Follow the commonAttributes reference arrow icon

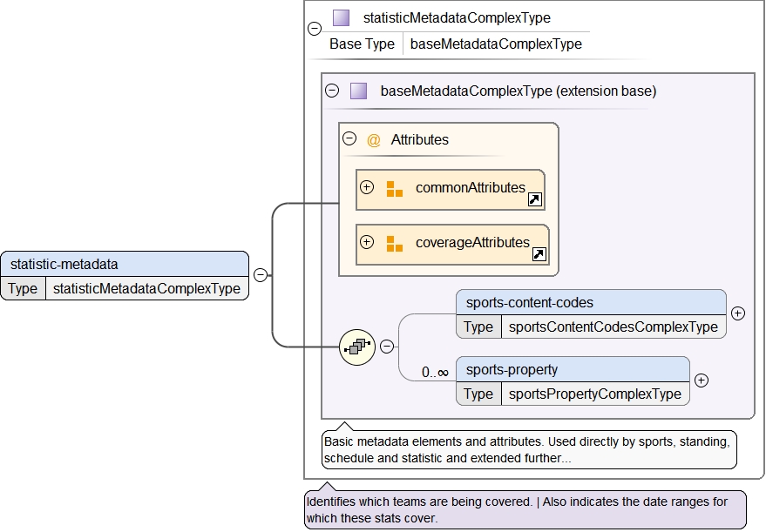(x=535, y=199)
